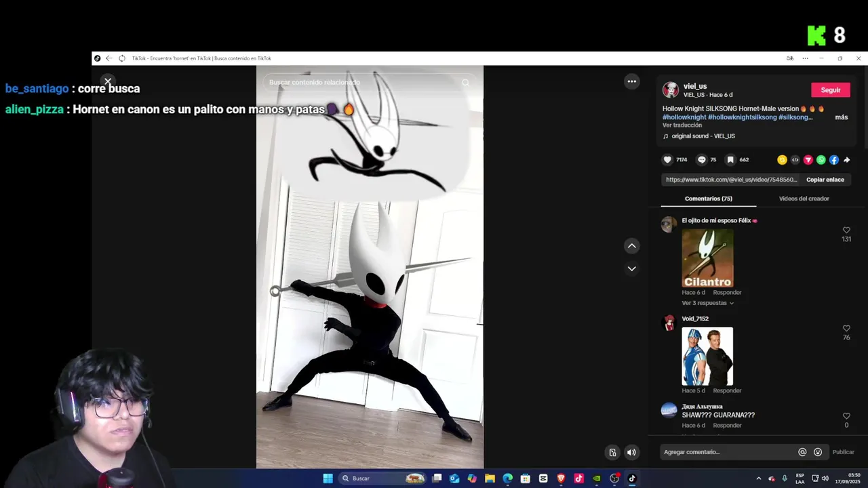Screen dimensions: 868x488
Task: Click Ver traducción link
Action: tap(682, 125)
